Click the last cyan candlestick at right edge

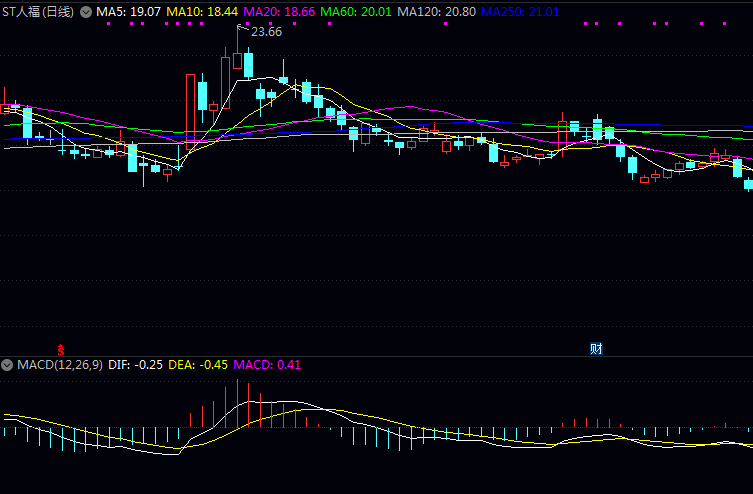coord(748,183)
